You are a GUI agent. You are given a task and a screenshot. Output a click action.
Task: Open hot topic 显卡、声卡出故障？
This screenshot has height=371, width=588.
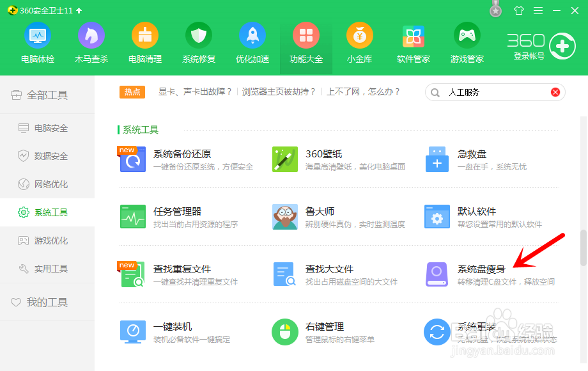pyautogui.click(x=195, y=92)
